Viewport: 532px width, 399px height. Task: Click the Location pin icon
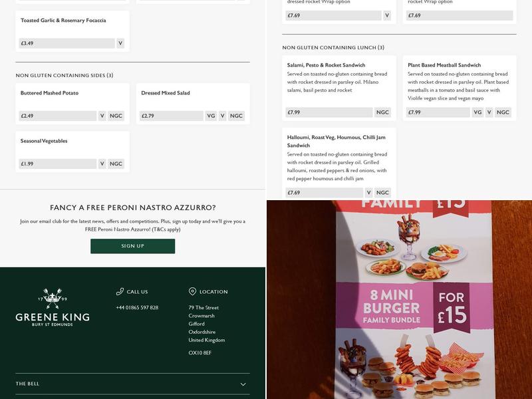click(192, 291)
